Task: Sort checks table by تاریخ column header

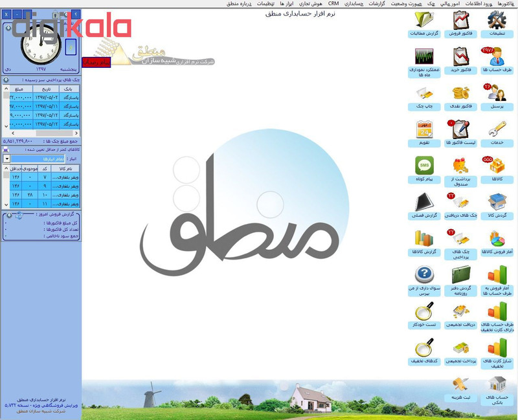Action: [46, 89]
